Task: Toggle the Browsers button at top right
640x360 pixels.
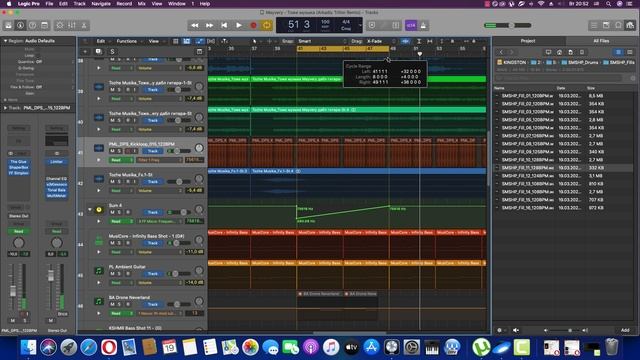Action: pyautogui.click(x=630, y=25)
